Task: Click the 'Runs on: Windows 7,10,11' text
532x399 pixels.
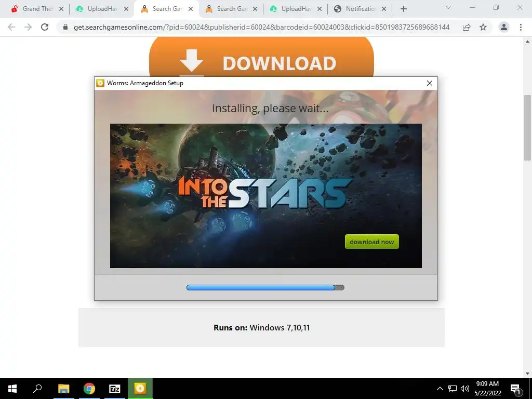Action: click(x=262, y=328)
